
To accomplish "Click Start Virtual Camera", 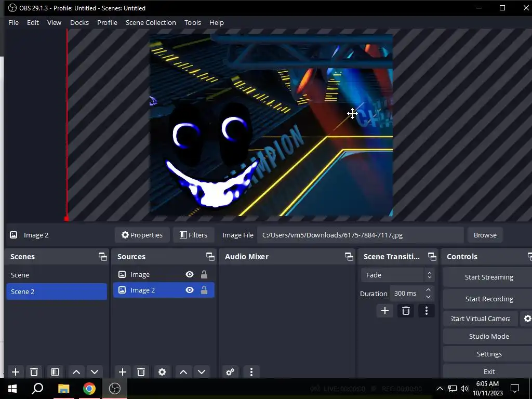I will click(481, 318).
